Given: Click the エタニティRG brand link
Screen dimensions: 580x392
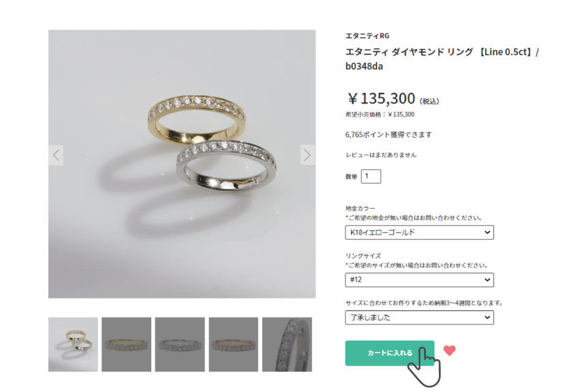Looking at the screenshot, I should point(367,36).
